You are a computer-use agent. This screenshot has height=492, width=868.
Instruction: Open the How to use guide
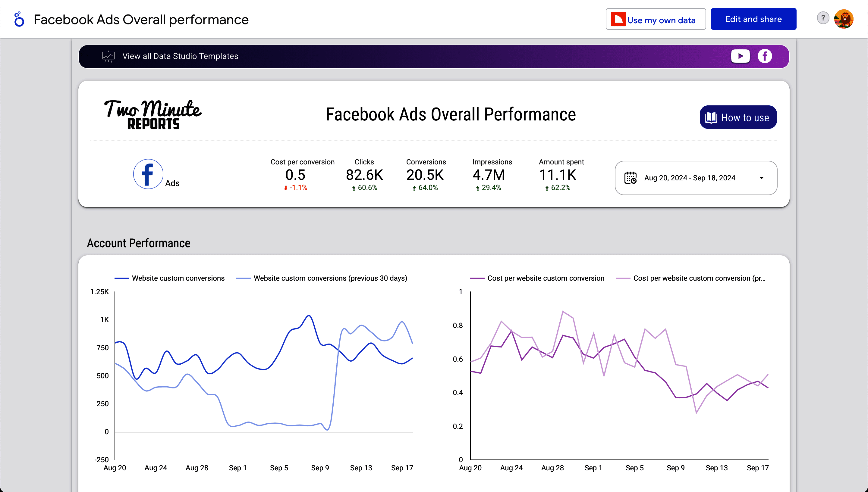click(x=738, y=118)
